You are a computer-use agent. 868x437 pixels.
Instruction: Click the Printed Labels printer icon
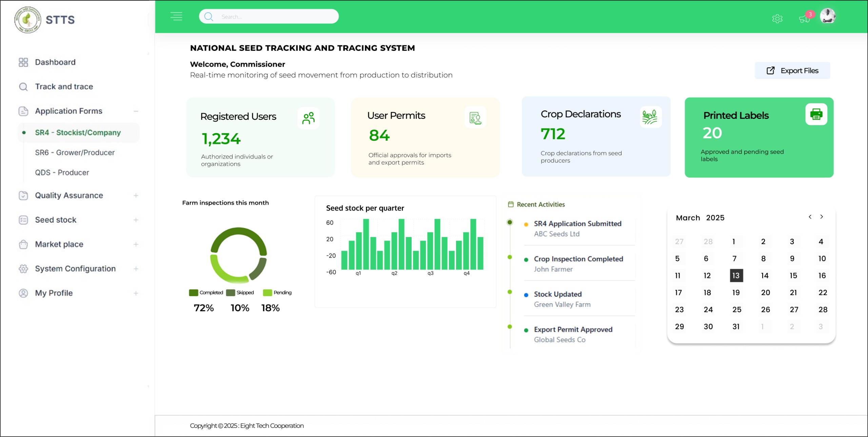[x=816, y=115]
